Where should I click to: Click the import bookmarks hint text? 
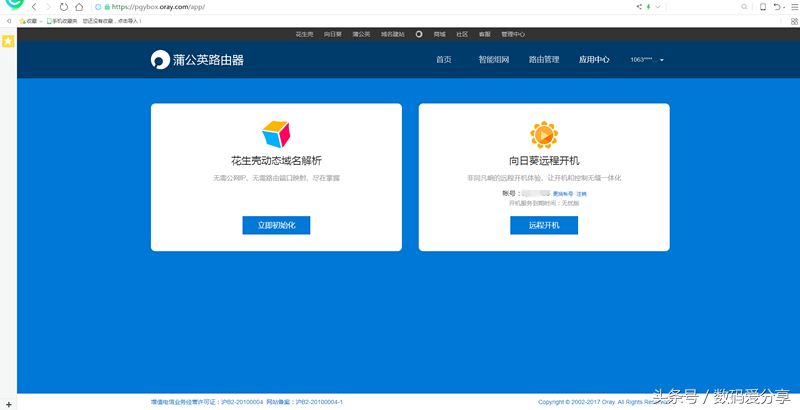[x=112, y=21]
